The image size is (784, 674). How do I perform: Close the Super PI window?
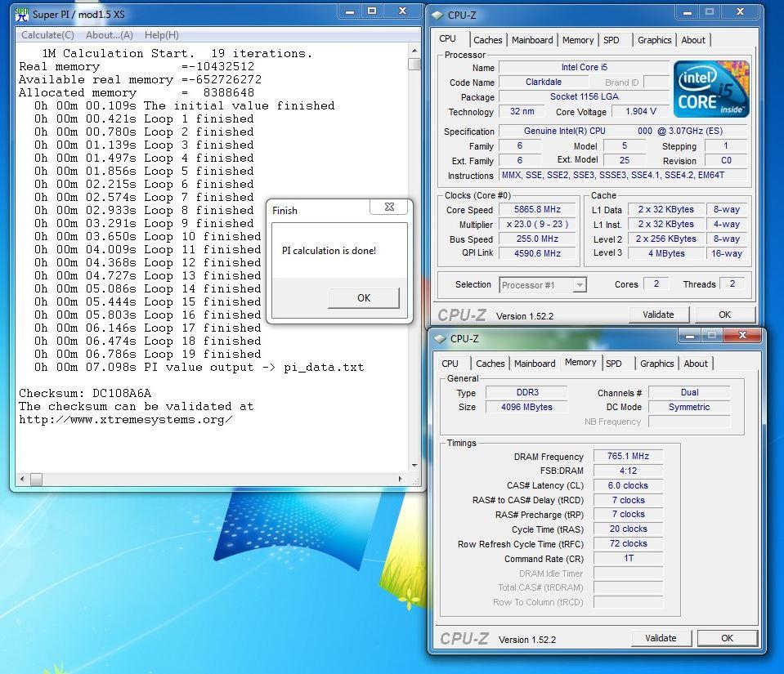coord(402,11)
